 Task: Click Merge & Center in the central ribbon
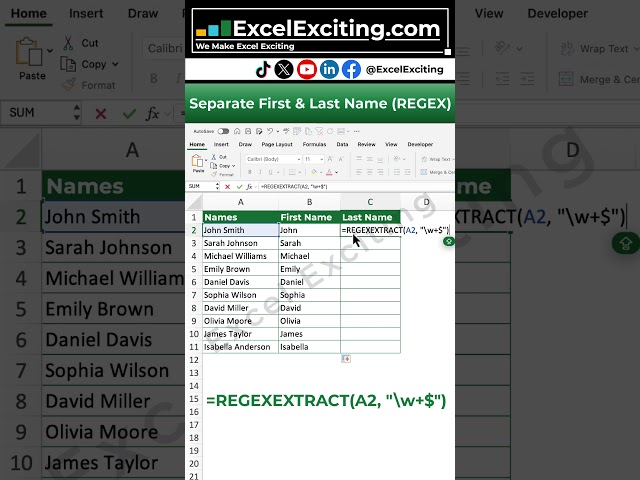coord(438,172)
